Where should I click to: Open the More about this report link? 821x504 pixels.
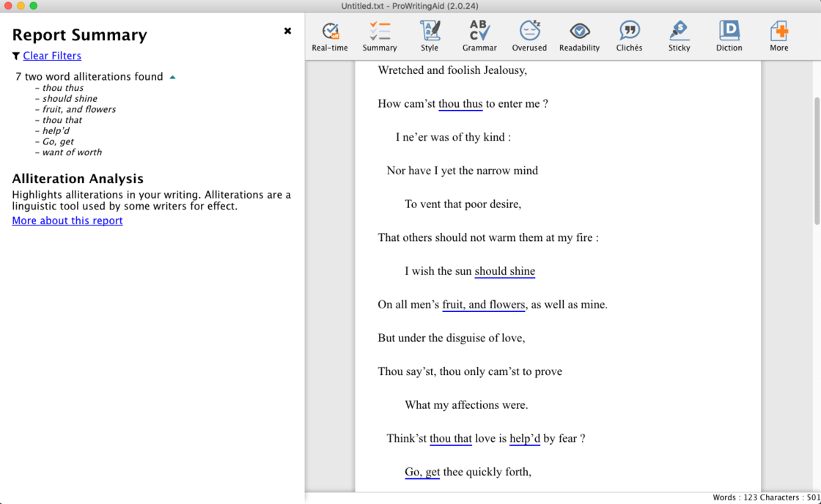[x=67, y=220]
